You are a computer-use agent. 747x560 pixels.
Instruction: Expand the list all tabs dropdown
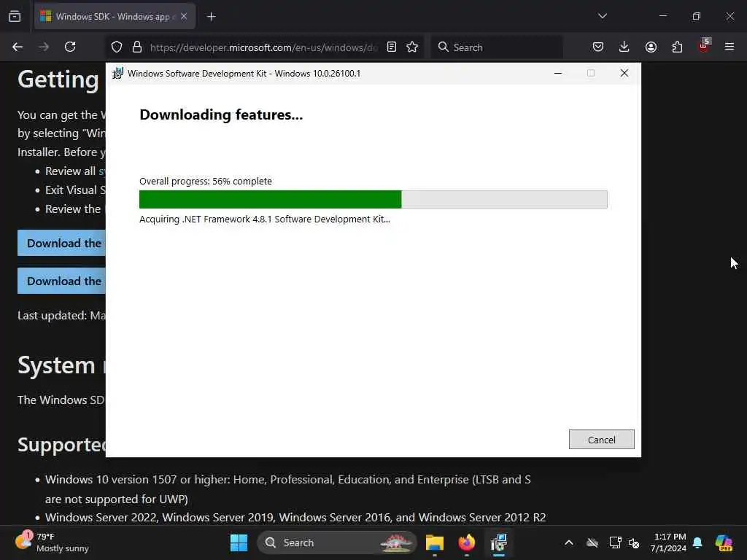click(x=602, y=16)
